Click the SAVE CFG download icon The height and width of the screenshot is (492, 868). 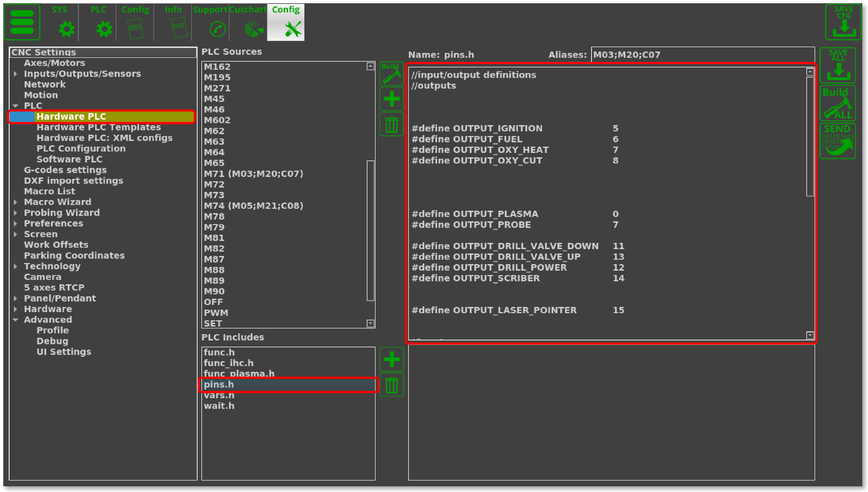click(x=843, y=22)
